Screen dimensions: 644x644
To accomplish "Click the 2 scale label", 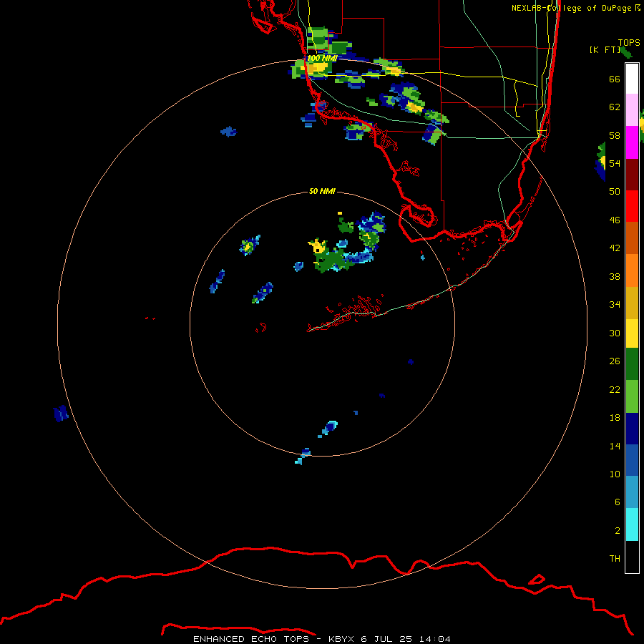I will [x=618, y=530].
